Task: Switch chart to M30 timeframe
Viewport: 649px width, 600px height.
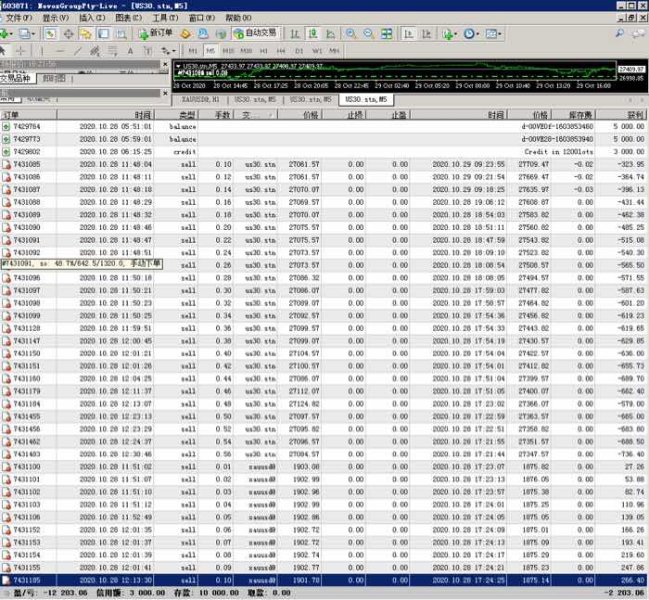Action: click(x=246, y=50)
